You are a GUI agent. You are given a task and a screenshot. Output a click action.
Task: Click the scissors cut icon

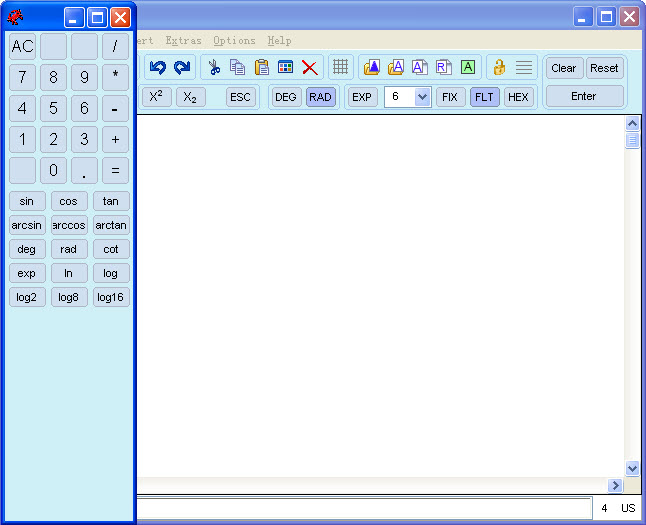214,68
